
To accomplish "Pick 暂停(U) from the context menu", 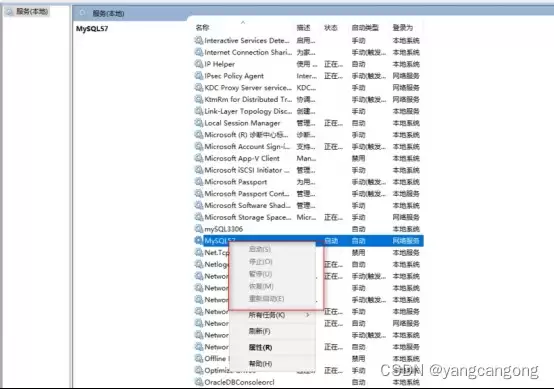I will (x=260, y=274).
